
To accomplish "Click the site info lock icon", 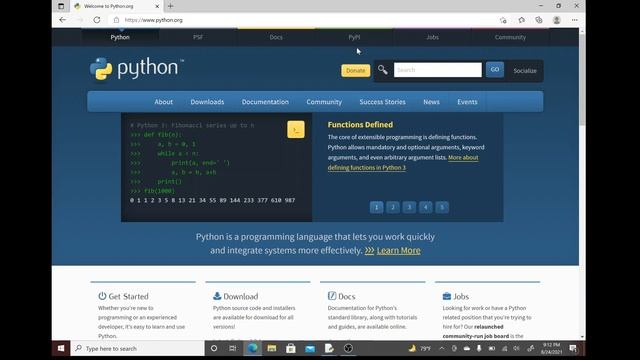I will (x=116, y=20).
